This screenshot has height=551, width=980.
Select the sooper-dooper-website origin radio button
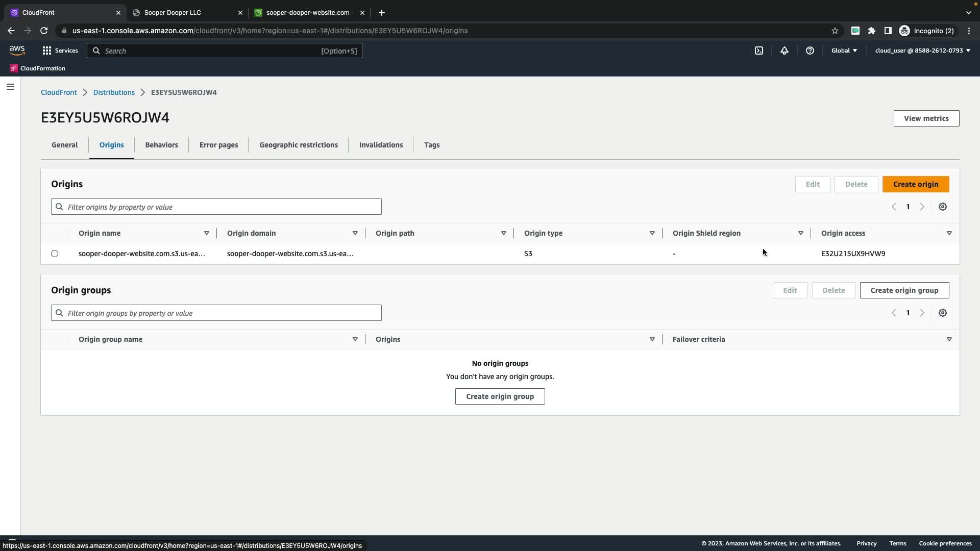pyautogui.click(x=55, y=254)
